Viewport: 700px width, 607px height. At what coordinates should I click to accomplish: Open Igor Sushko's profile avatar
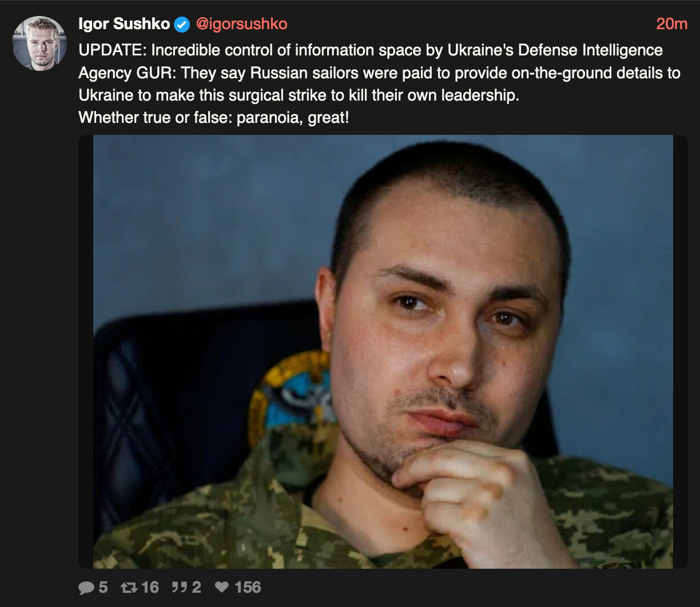tap(39, 43)
